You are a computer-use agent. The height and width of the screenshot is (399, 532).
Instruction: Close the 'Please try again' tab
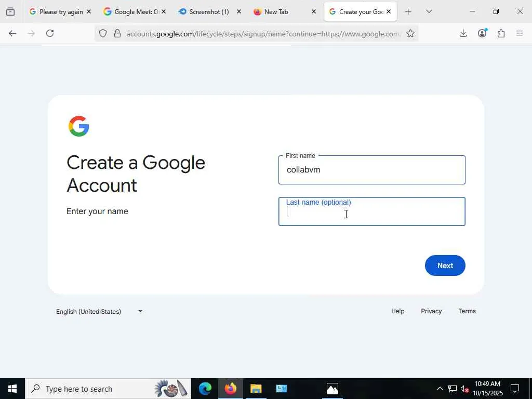coord(89,11)
